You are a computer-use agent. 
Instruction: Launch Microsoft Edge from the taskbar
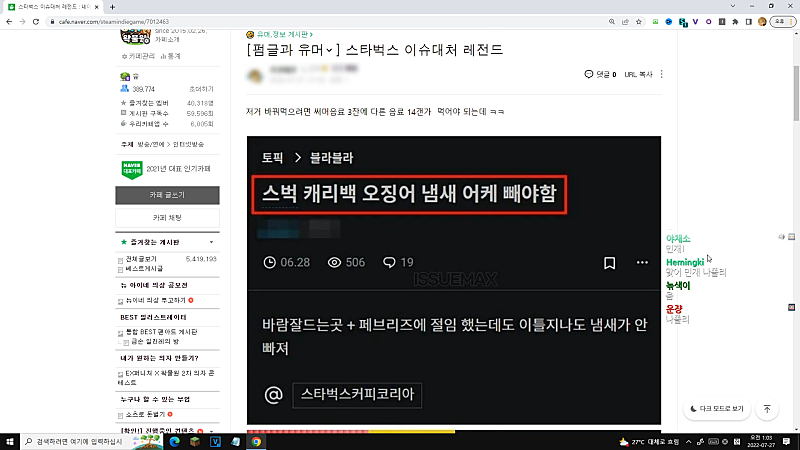click(174, 442)
